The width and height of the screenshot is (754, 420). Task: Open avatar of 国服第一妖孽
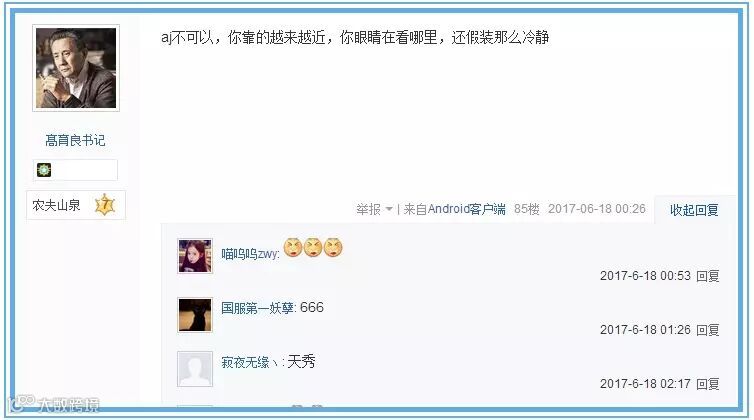(195, 315)
